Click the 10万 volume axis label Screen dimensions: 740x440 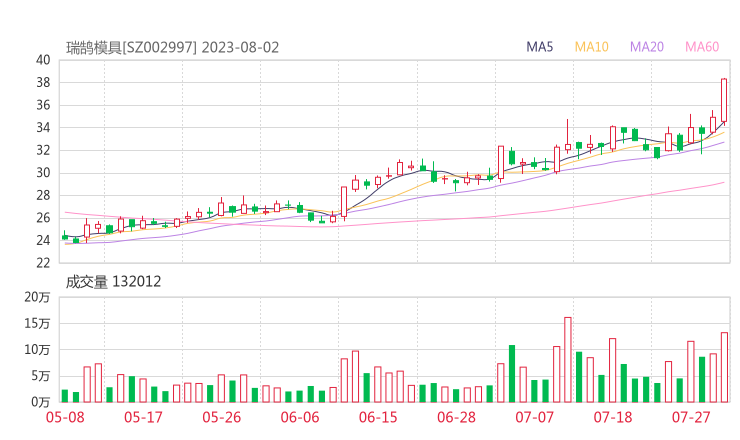coord(37,350)
